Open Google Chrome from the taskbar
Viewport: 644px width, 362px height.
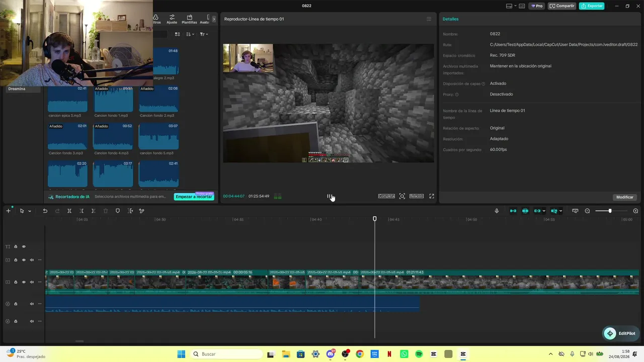(x=360, y=354)
